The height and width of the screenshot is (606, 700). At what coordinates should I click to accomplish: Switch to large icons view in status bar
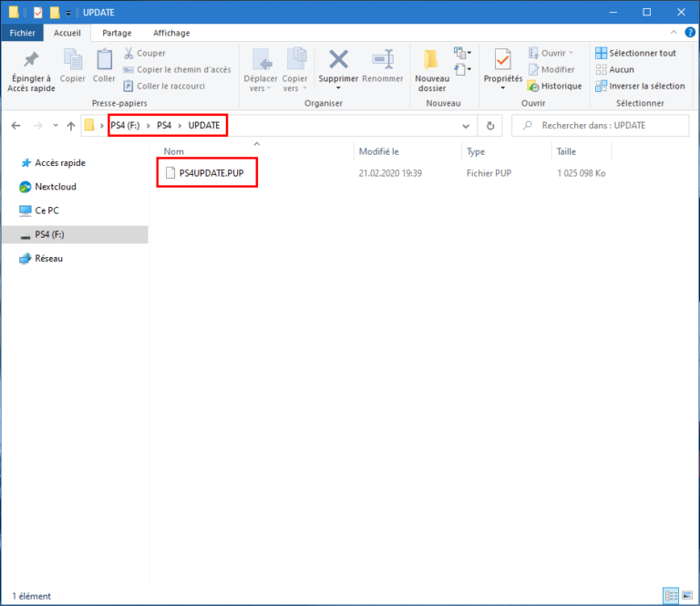click(685, 596)
